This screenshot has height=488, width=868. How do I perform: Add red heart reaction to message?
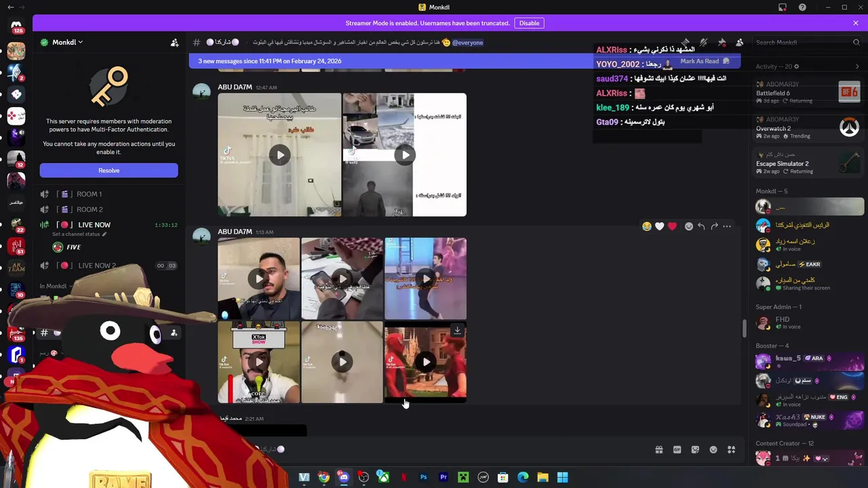click(x=672, y=226)
